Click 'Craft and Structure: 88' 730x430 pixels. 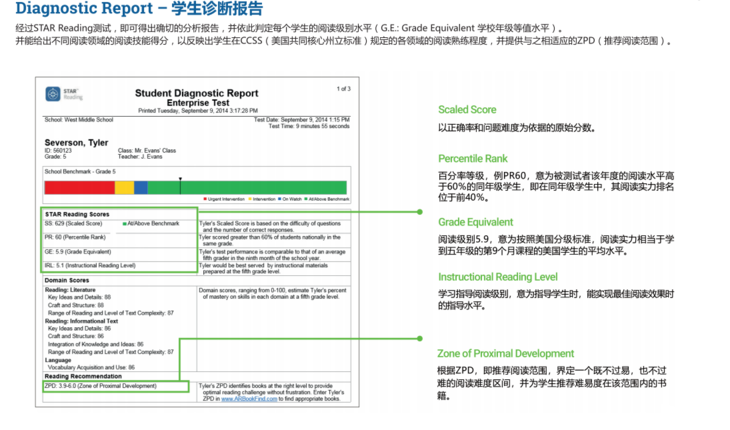(x=75, y=305)
